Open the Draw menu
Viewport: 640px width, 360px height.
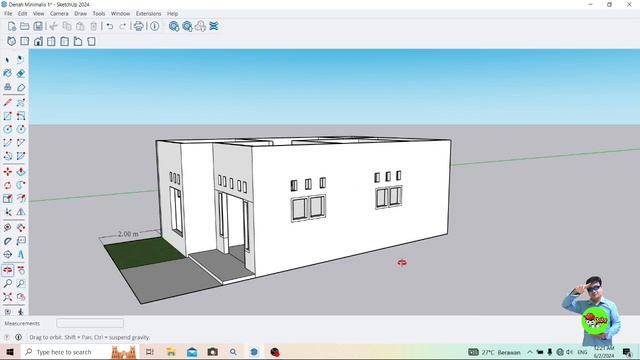[x=80, y=13]
